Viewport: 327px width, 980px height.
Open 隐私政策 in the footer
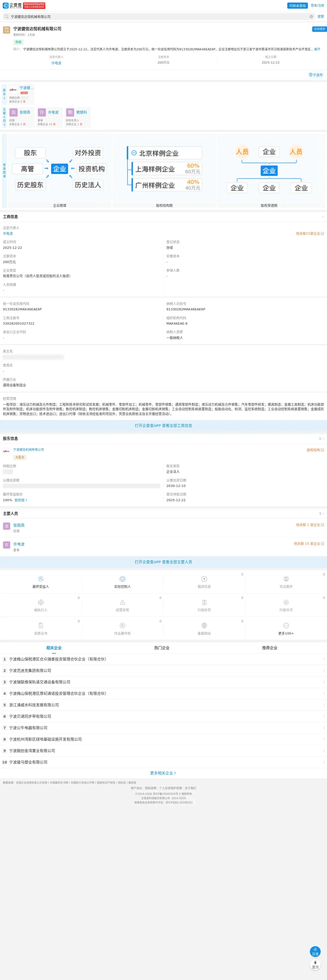[151, 788]
